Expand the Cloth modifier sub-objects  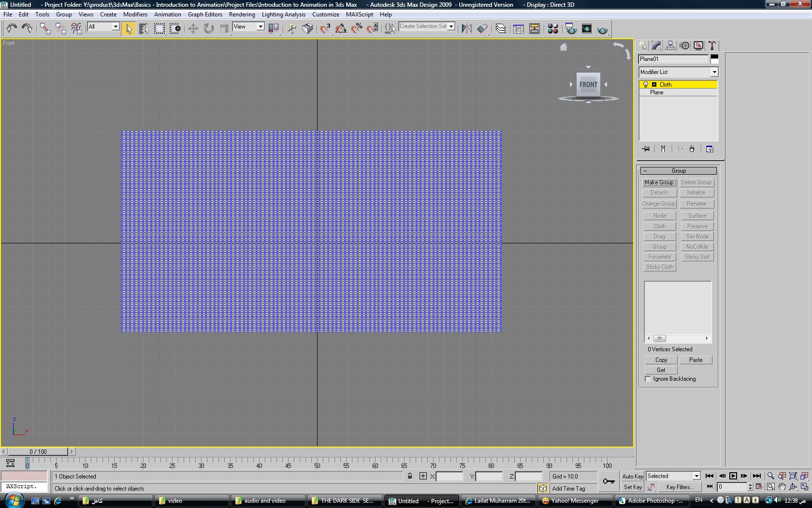click(654, 85)
